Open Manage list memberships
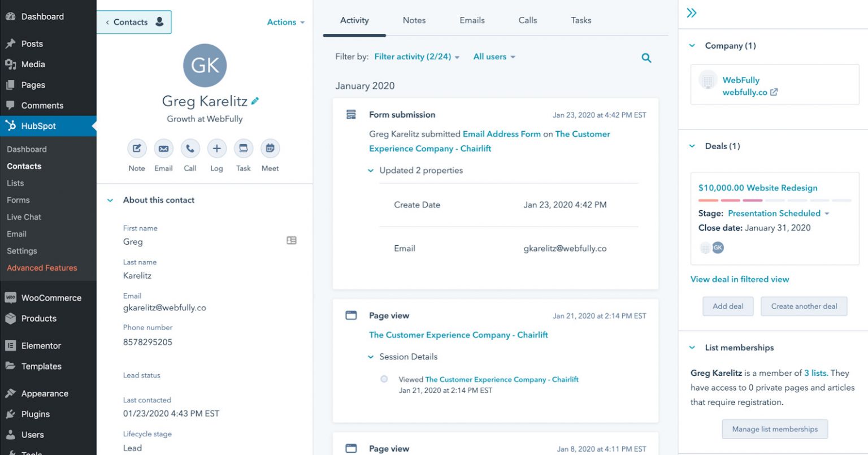The height and width of the screenshot is (455, 868). [774, 429]
